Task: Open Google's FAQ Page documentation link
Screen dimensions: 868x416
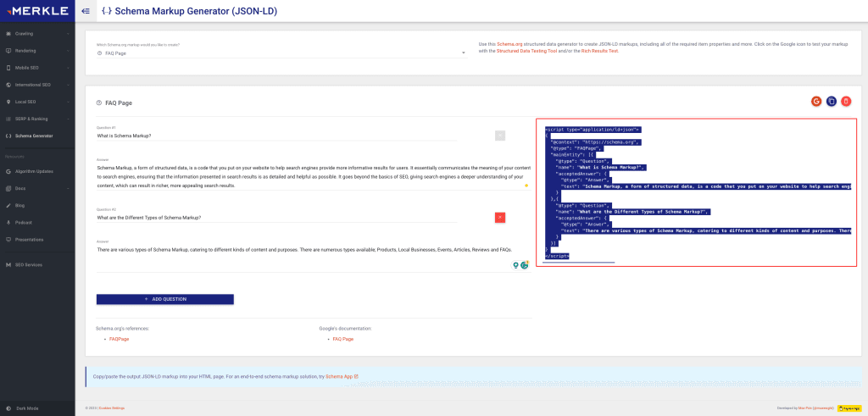Action: click(342, 339)
